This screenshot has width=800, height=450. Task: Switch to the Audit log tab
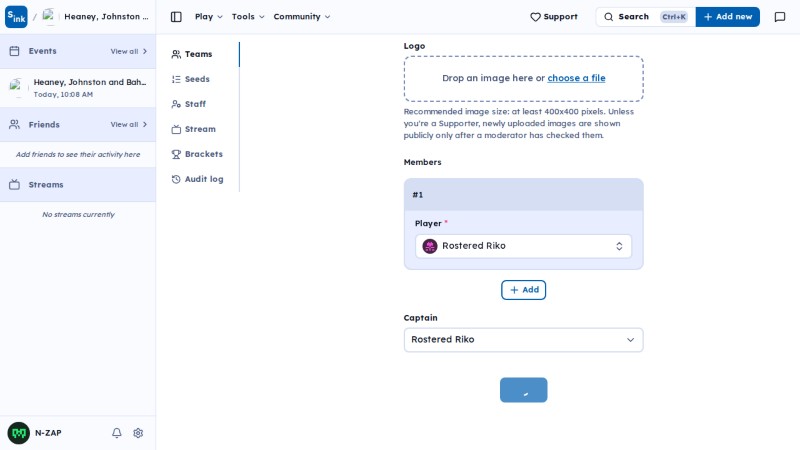click(x=199, y=179)
